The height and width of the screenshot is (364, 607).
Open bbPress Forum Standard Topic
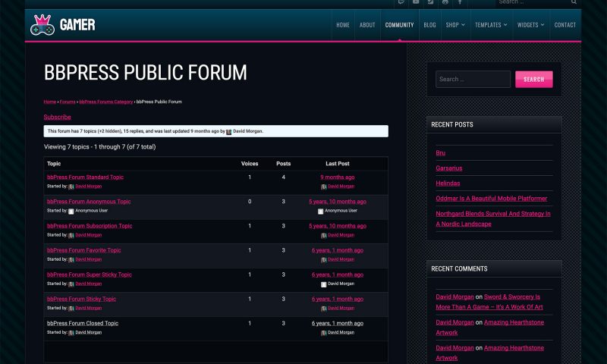(x=85, y=177)
